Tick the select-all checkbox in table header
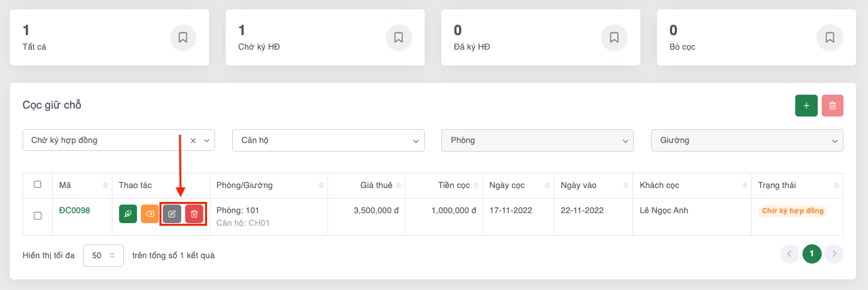Image resolution: width=868 pixels, height=290 pixels. (38, 185)
